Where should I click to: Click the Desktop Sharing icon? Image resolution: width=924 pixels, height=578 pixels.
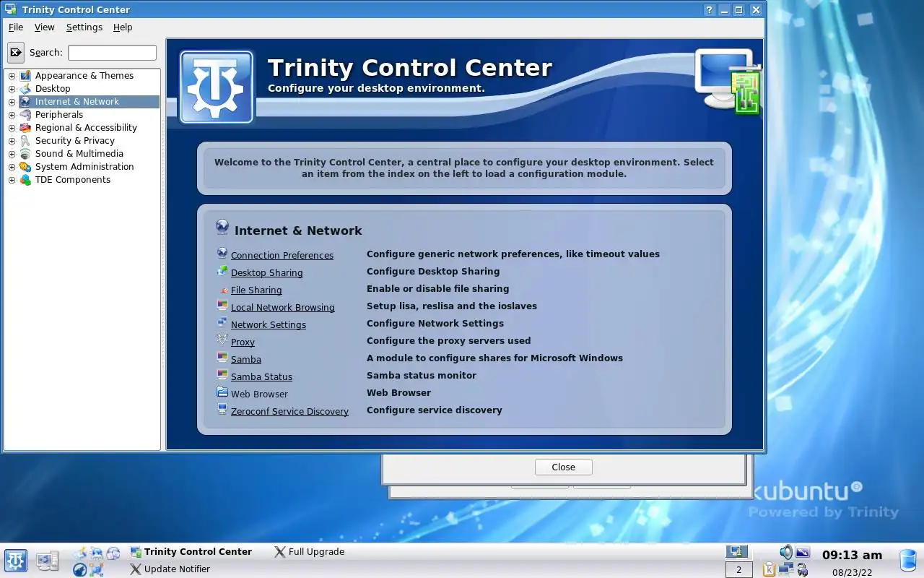(x=222, y=271)
